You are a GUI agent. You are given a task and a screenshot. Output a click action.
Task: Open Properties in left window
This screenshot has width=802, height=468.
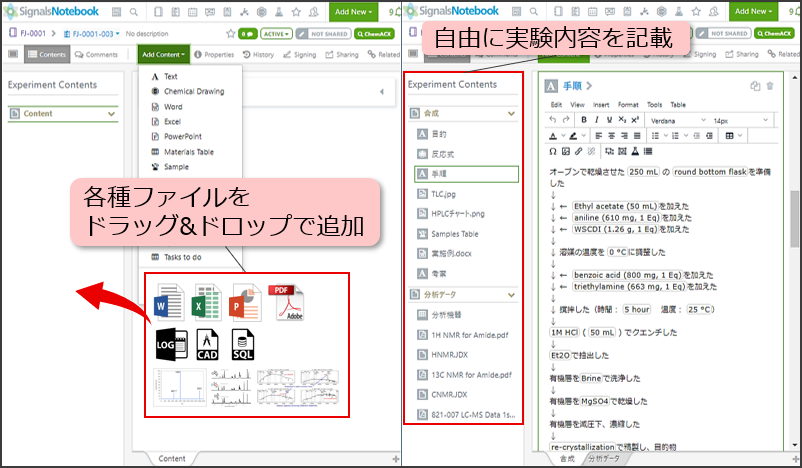point(214,55)
